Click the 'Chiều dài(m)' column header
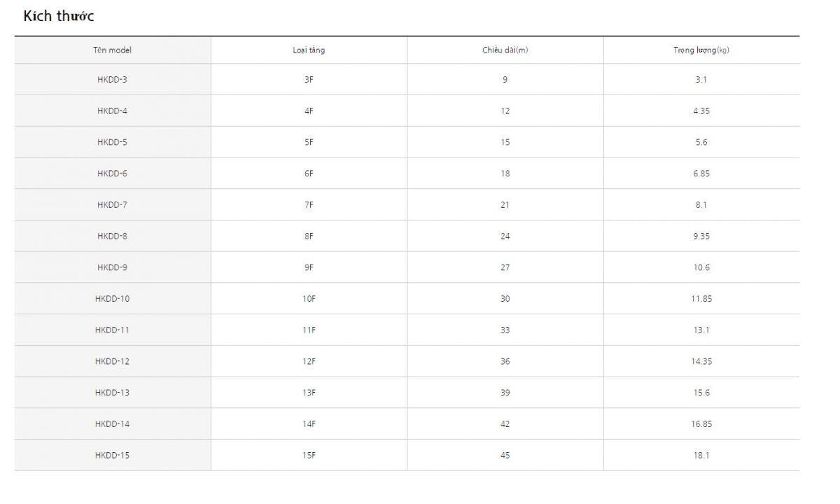This screenshot has height=504, width=840. click(x=505, y=50)
